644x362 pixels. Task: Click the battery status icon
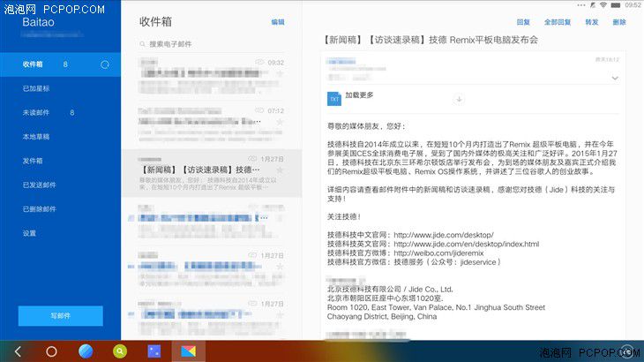click(x=615, y=5)
